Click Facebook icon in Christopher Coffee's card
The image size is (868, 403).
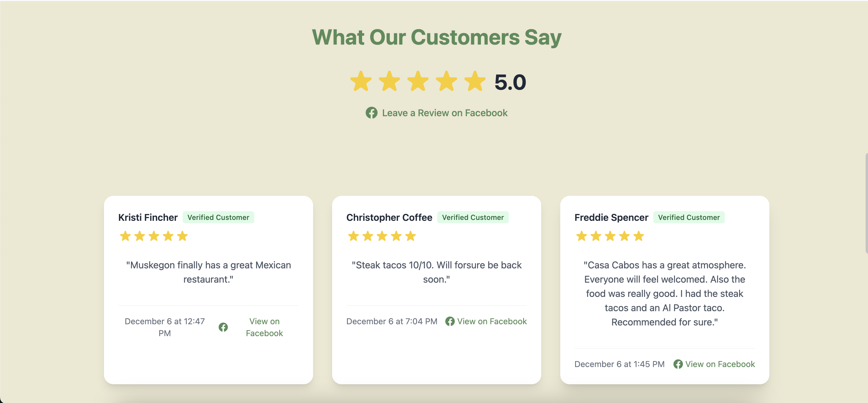[x=450, y=321]
